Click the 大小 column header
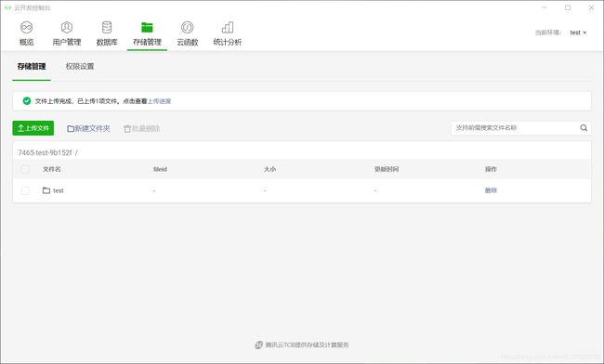The height and width of the screenshot is (364, 604). (x=269, y=169)
